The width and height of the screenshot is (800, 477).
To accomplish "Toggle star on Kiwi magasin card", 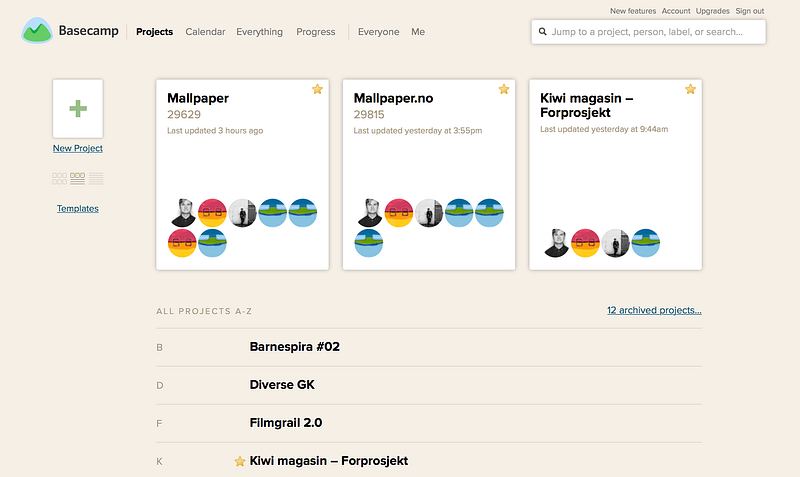I will (690, 89).
